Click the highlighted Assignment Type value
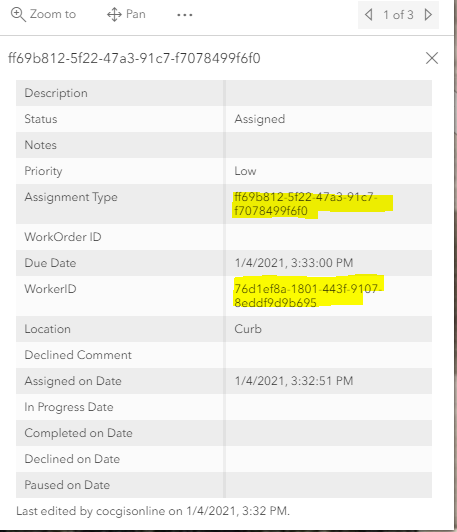 (x=306, y=204)
